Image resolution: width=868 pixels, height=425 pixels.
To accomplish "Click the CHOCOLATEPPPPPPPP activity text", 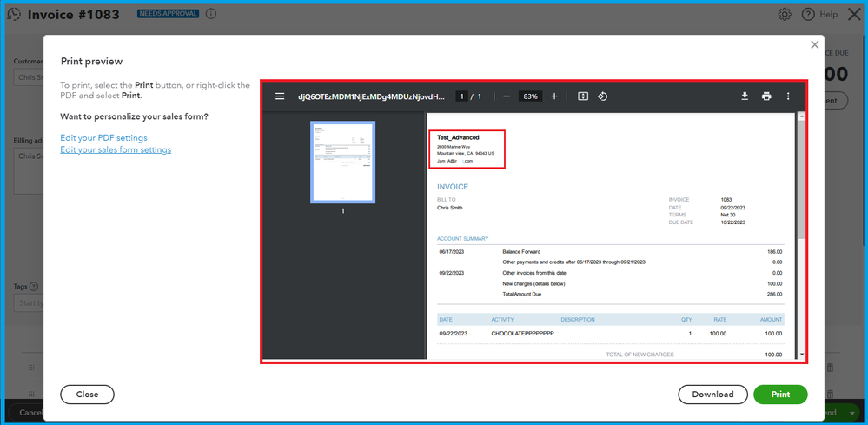I will [x=522, y=334].
